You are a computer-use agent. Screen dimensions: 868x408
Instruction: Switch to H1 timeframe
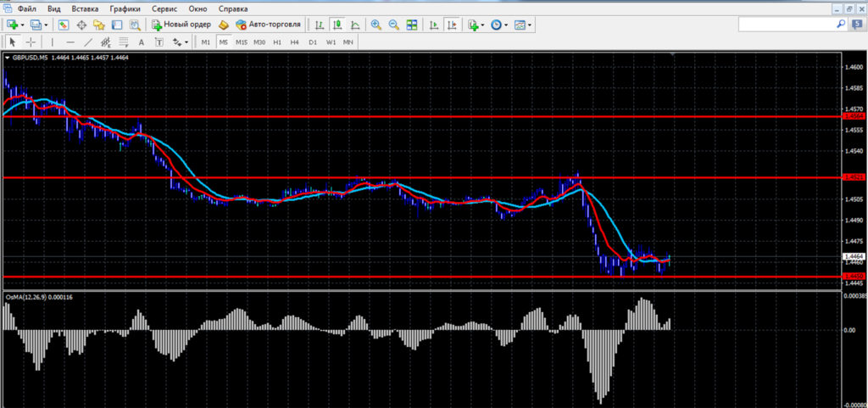point(277,42)
